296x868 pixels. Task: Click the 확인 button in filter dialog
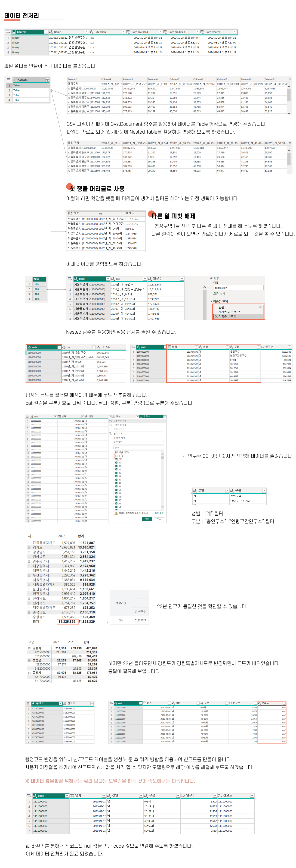147,519
